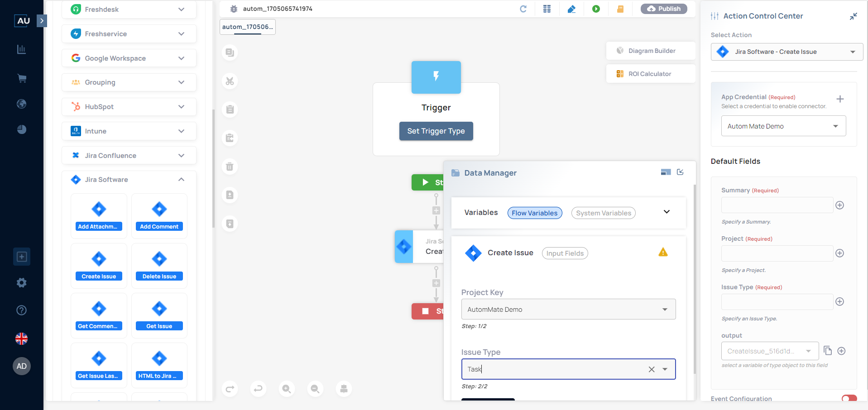This screenshot has height=410, width=868.
Task: Open the edit (pencil) icon in the top bar
Action: pyautogui.click(x=571, y=9)
